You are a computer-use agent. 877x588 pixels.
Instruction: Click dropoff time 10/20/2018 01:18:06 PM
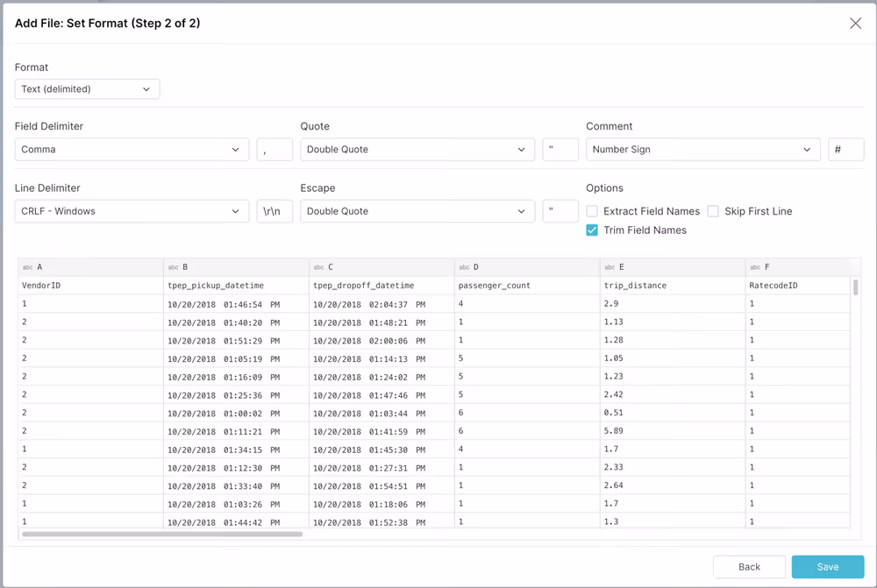coord(369,505)
